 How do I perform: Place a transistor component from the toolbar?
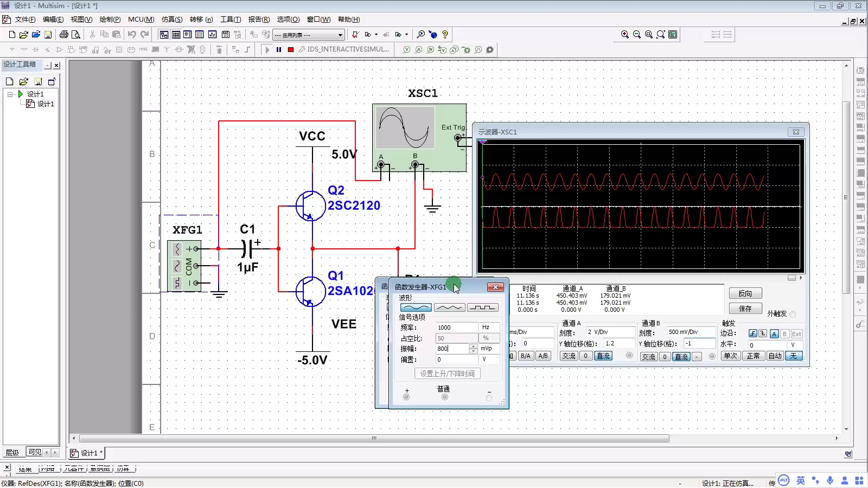(x=47, y=49)
